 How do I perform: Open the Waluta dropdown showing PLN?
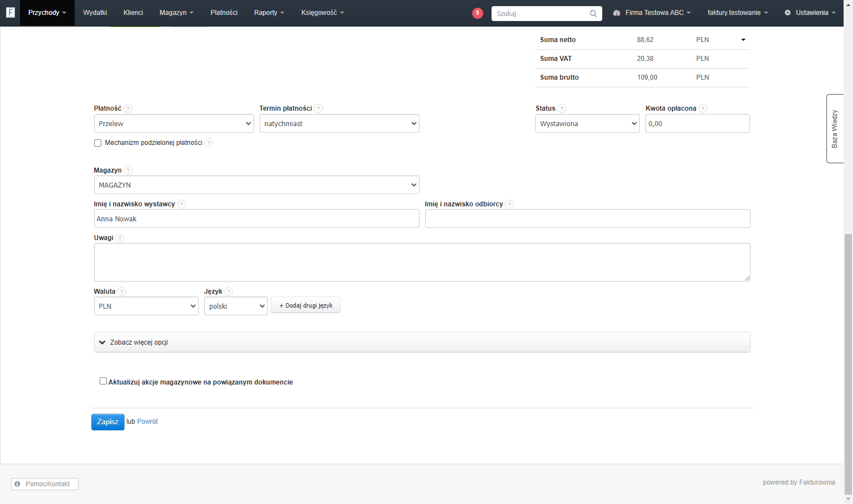pos(146,306)
